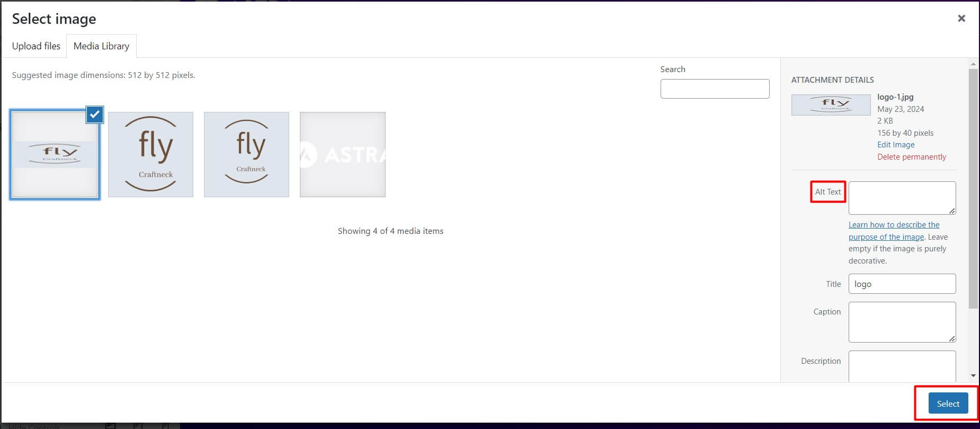Switch to the Upload files tab

36,46
